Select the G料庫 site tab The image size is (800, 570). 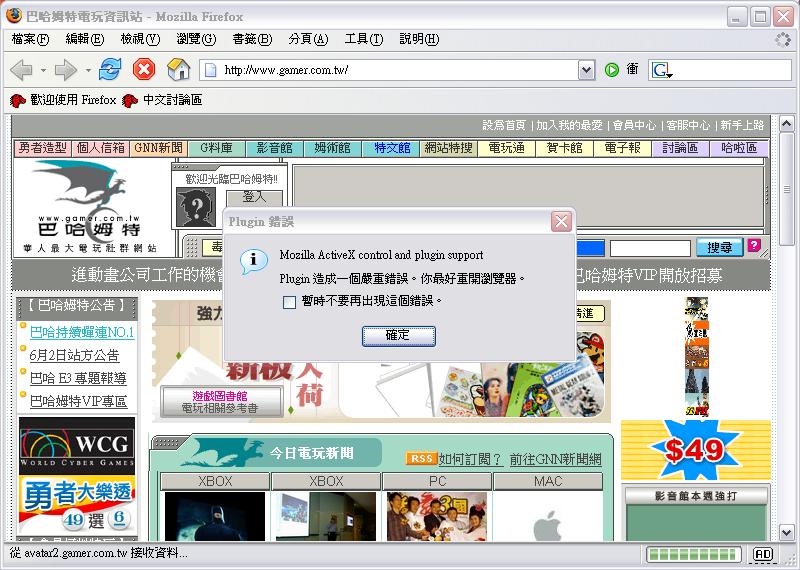click(216, 148)
